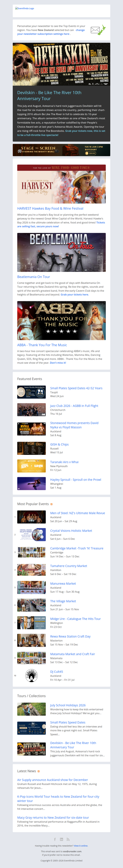The width and height of the screenshot is (123, 868).
Task: Open GISH & Chips event link
Action: [59, 444]
